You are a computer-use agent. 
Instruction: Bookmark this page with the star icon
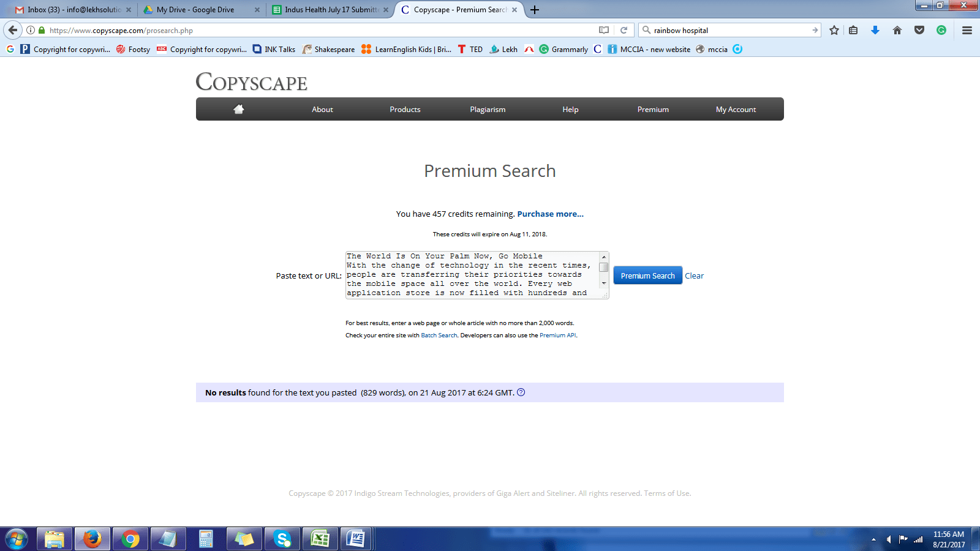834,30
